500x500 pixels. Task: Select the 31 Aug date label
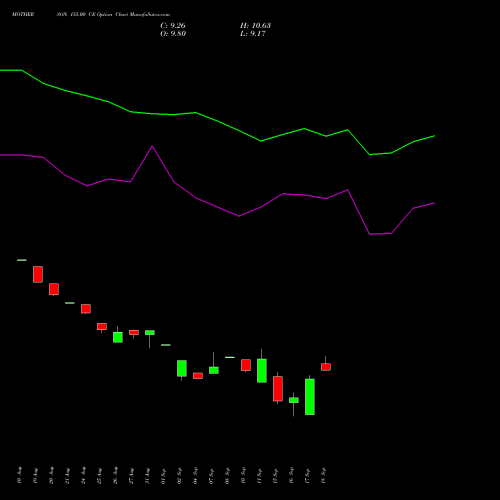[x=147, y=476]
